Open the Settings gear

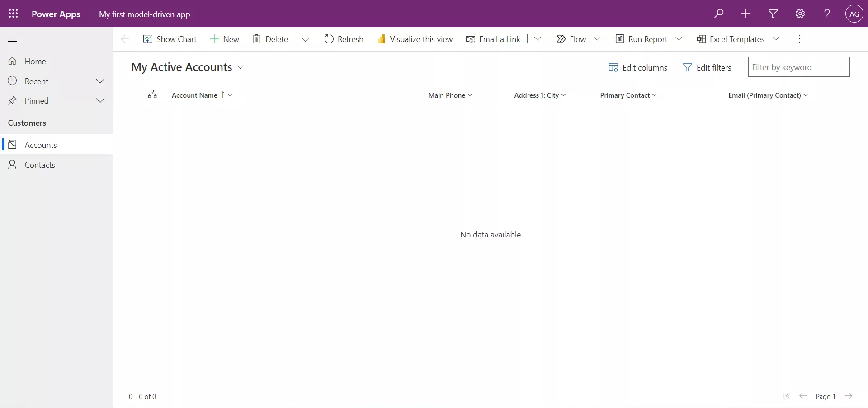pos(800,14)
